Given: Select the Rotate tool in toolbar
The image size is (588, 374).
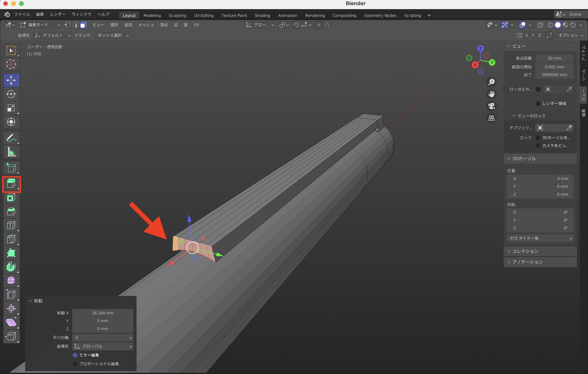Looking at the screenshot, I should 11,94.
